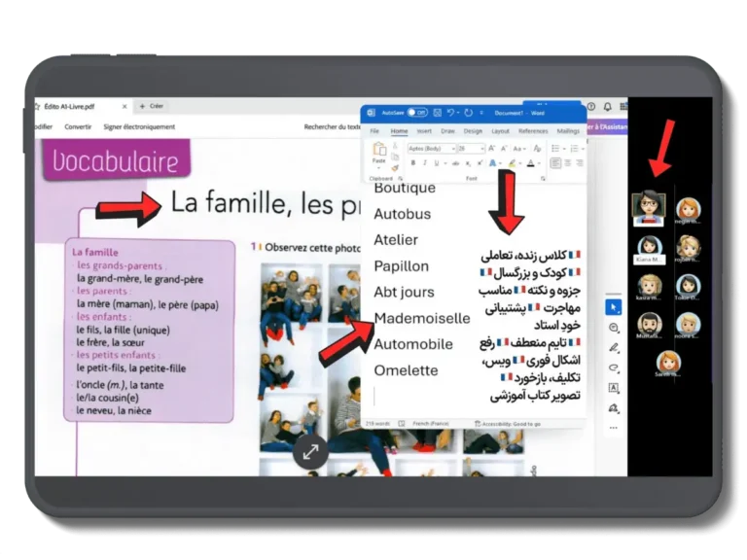Image resolution: width=747 pixels, height=560 pixels.
Task: Select the Acrobat comment bubble tool
Action: point(614,328)
